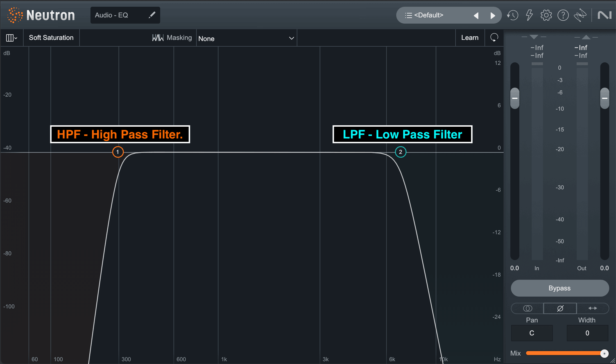The width and height of the screenshot is (616, 364).
Task: Go to the next preset arrow
Action: click(493, 15)
